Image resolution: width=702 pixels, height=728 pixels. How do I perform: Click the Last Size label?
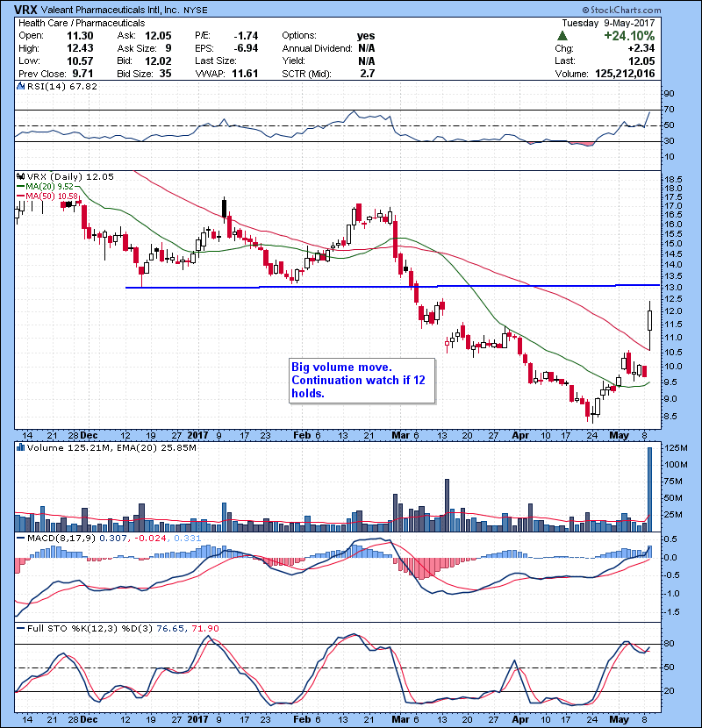[x=216, y=61]
